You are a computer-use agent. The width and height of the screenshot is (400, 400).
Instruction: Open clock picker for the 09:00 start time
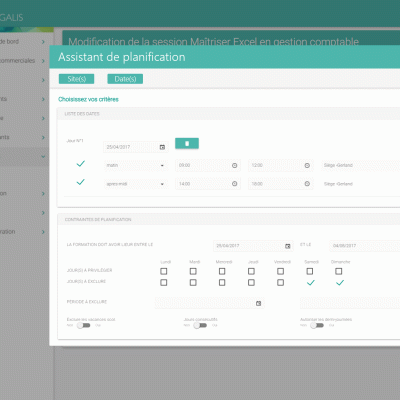coord(234,165)
